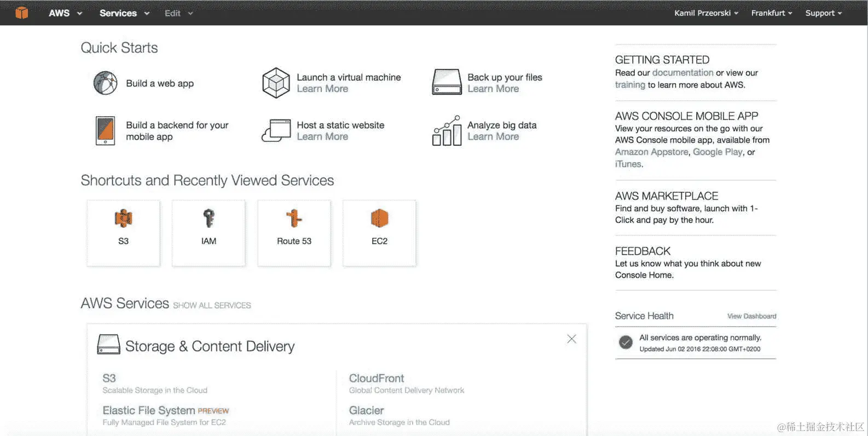
Task: Click the AWS CONSOLE MOBILE APP heading
Action: point(686,116)
